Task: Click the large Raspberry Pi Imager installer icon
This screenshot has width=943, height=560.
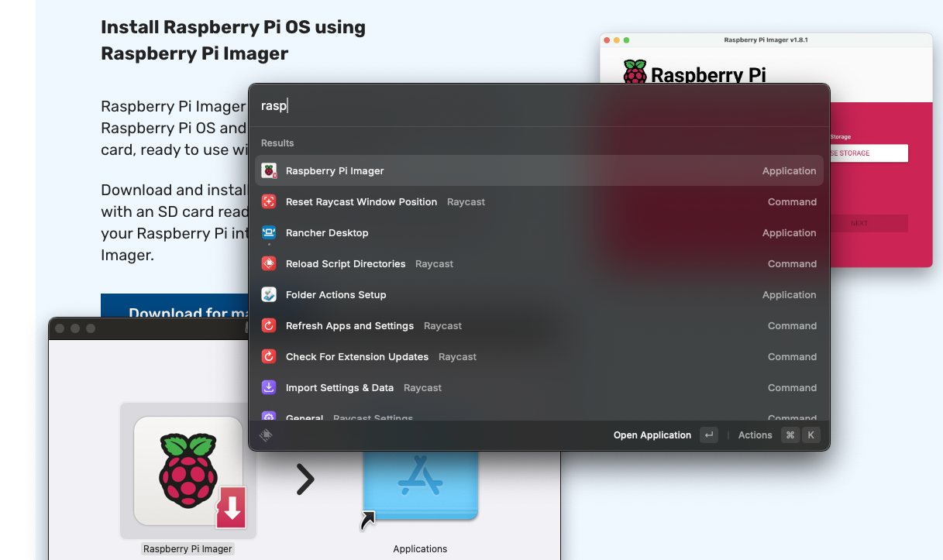Action: tap(188, 470)
